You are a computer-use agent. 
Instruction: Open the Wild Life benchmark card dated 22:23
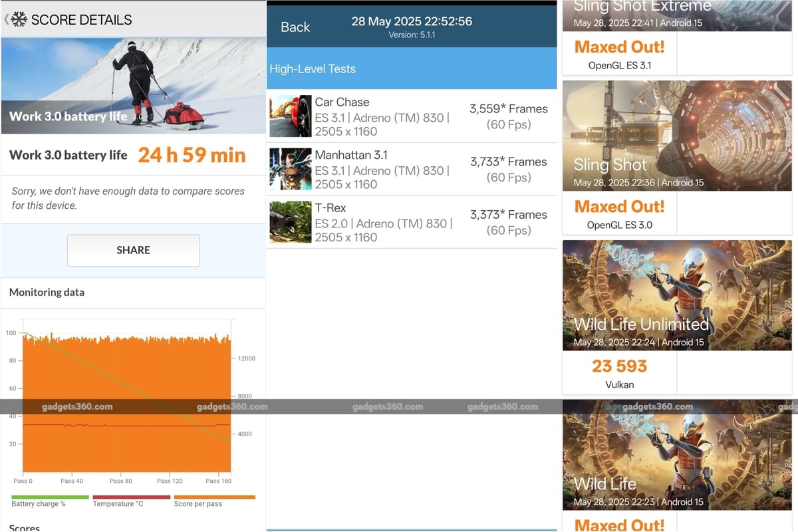tap(677, 455)
